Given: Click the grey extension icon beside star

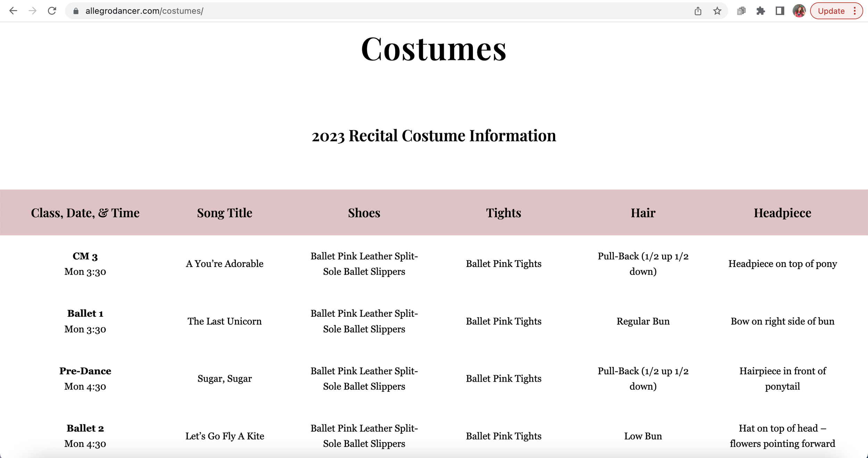Looking at the screenshot, I should tap(741, 11).
